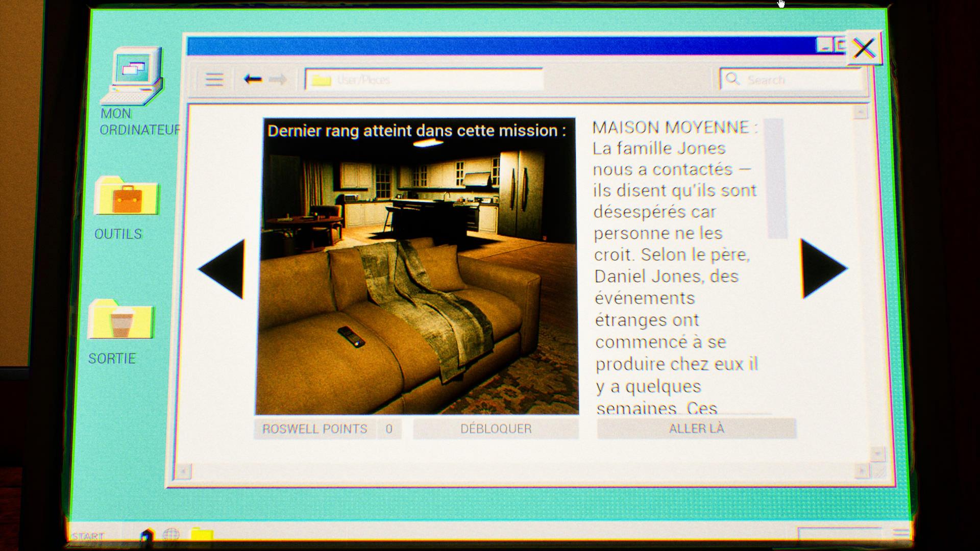Go back with the left arrow
The image size is (980, 551).
click(253, 79)
